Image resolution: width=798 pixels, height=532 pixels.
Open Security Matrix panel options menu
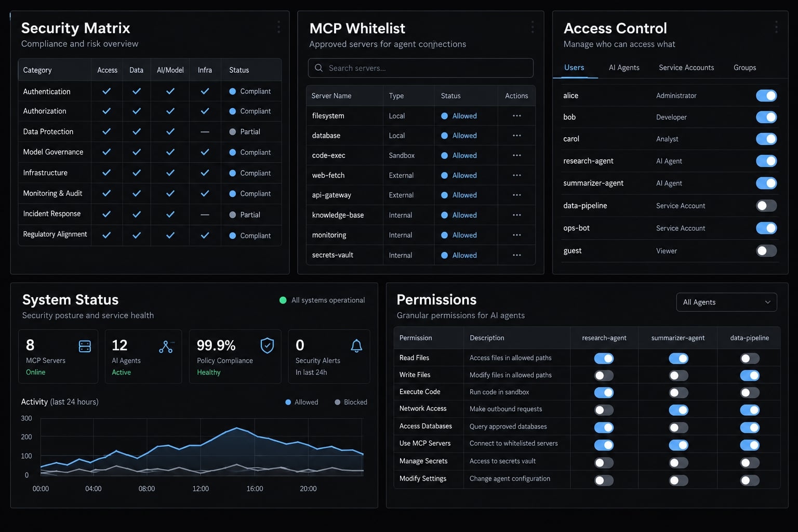[278, 27]
